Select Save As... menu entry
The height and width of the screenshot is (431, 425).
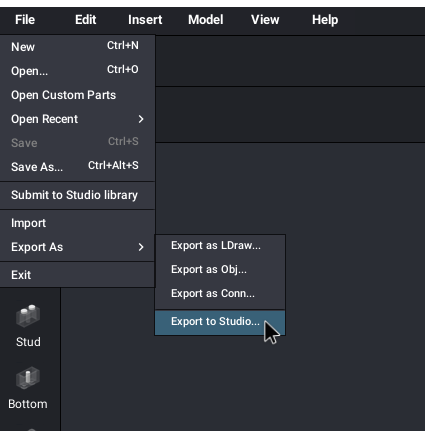(x=77, y=167)
